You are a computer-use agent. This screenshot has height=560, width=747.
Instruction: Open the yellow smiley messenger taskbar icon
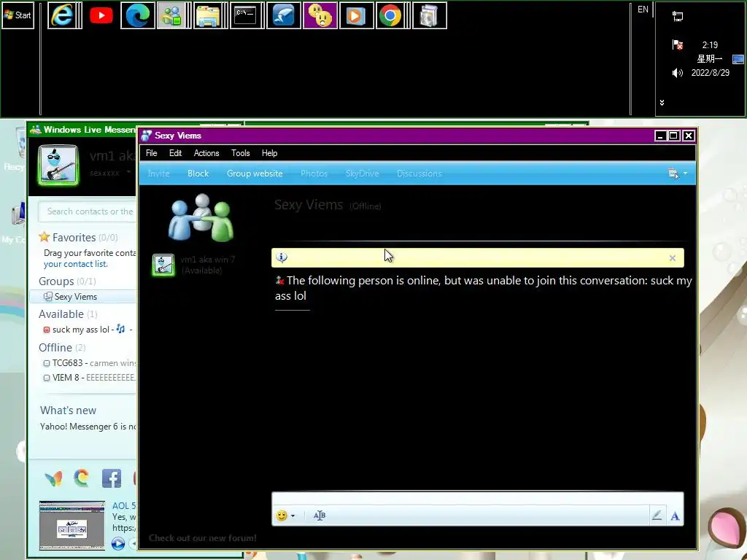320,15
